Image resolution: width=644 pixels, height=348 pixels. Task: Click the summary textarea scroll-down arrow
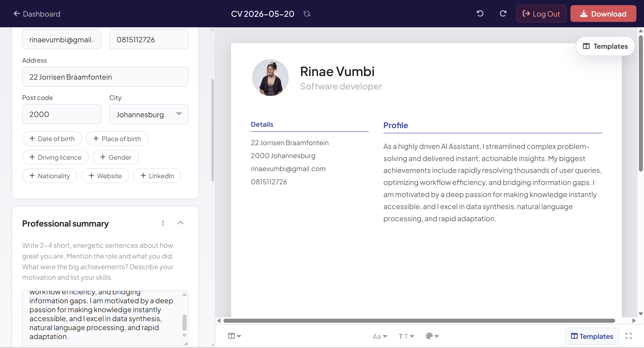coord(185,335)
